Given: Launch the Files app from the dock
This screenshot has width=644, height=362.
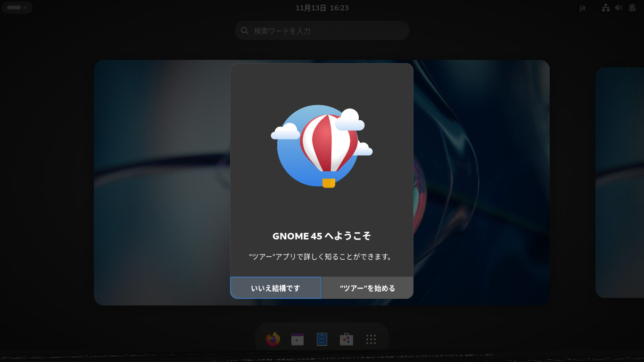Looking at the screenshot, I should click(x=322, y=339).
